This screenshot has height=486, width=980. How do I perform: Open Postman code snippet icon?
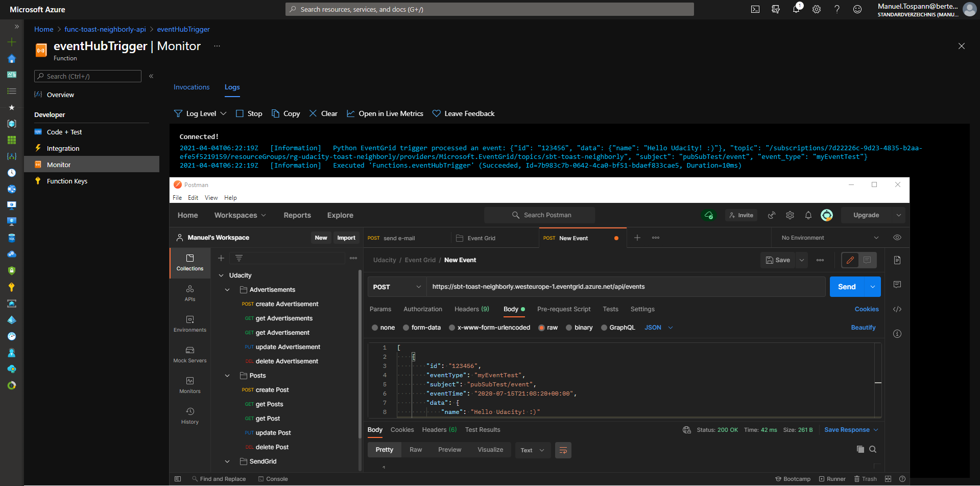(897, 309)
